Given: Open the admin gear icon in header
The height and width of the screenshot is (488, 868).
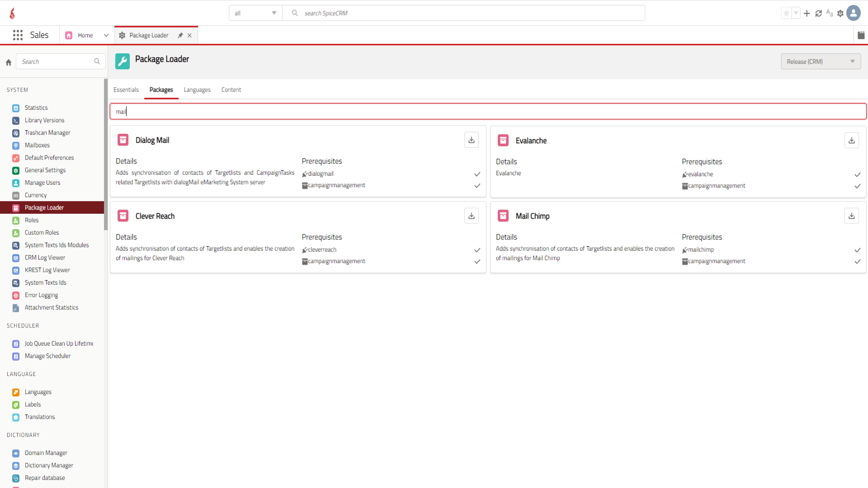Looking at the screenshot, I should click(x=840, y=13).
